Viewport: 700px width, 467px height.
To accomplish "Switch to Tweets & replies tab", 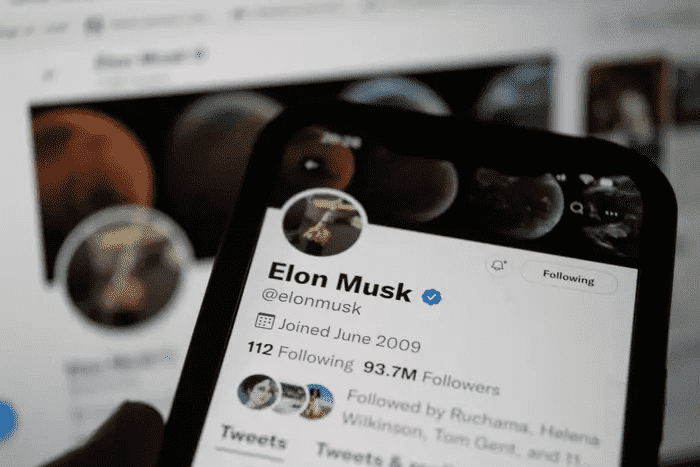I will click(357, 455).
